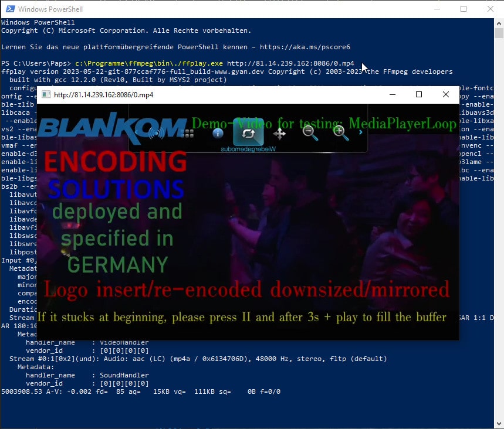Image resolution: width=504 pixels, height=429 pixels.
Task: Click the four-way move arrows icon in video
Action: tap(279, 134)
